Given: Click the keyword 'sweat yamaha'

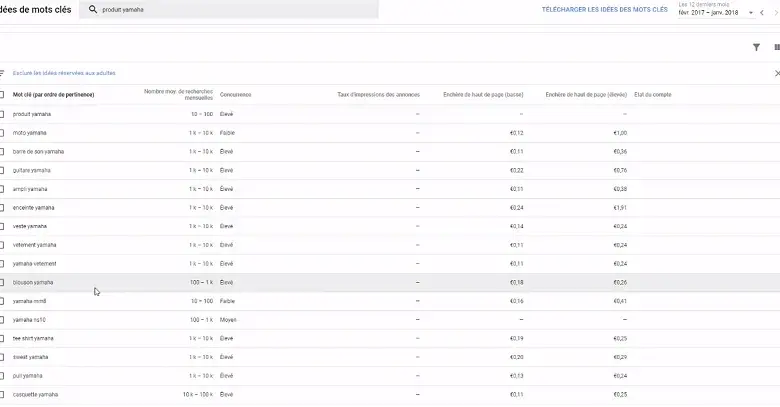Looking at the screenshot, I should (x=30, y=357).
